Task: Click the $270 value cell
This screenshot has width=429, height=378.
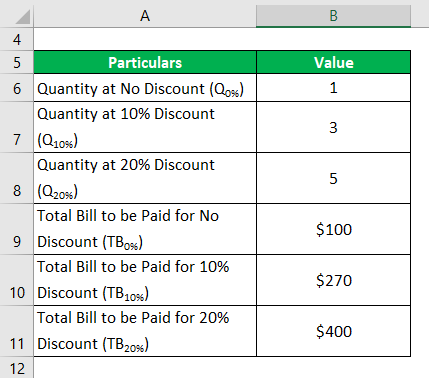Action: click(333, 280)
